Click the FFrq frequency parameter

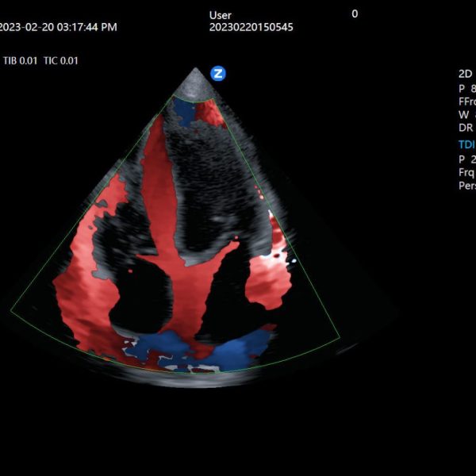[466, 102]
